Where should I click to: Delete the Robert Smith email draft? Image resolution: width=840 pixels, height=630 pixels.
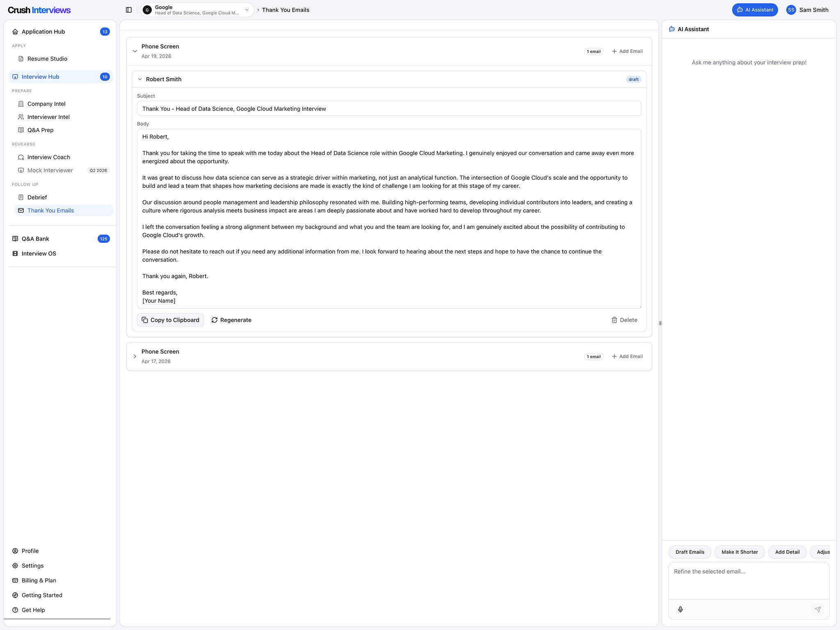coord(624,320)
